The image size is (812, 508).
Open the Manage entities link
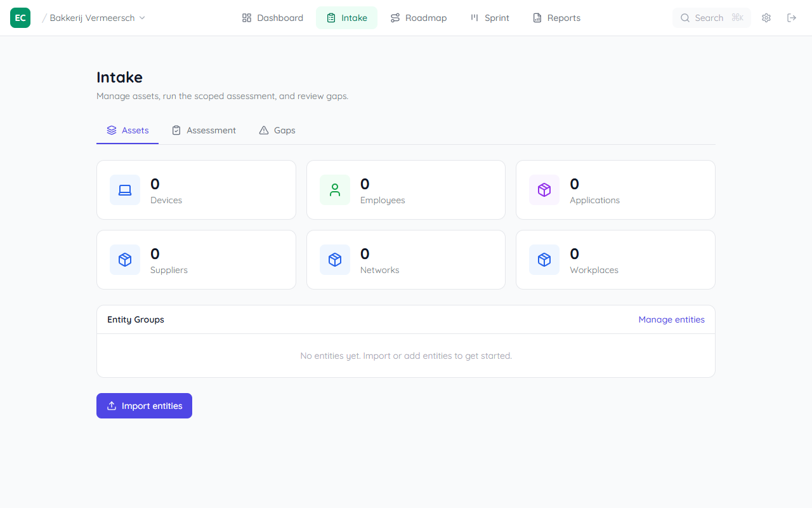[x=671, y=319]
